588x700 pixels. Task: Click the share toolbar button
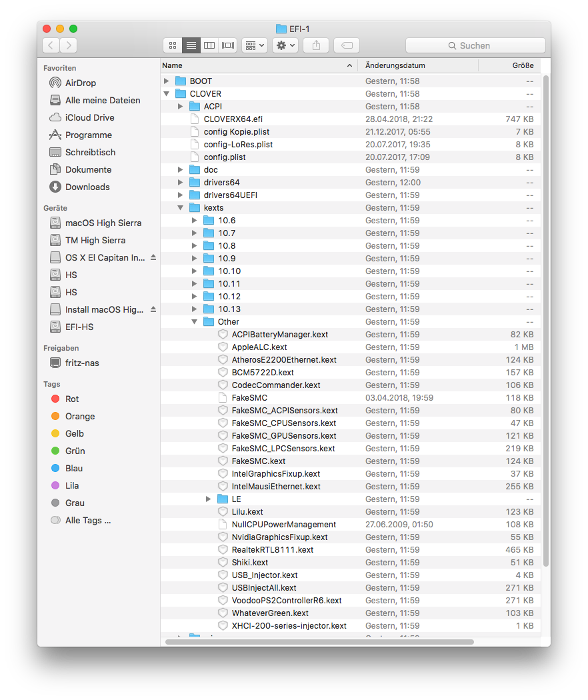coord(316,45)
